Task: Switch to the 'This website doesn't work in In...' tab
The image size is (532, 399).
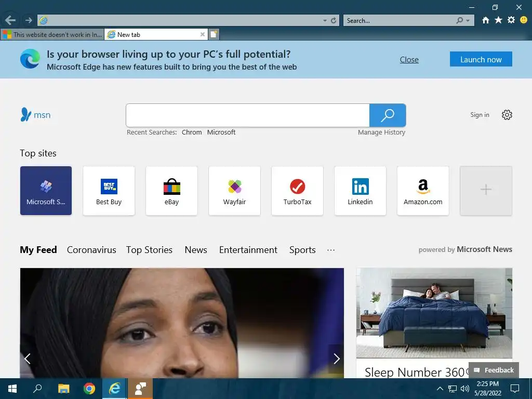Action: click(x=52, y=34)
